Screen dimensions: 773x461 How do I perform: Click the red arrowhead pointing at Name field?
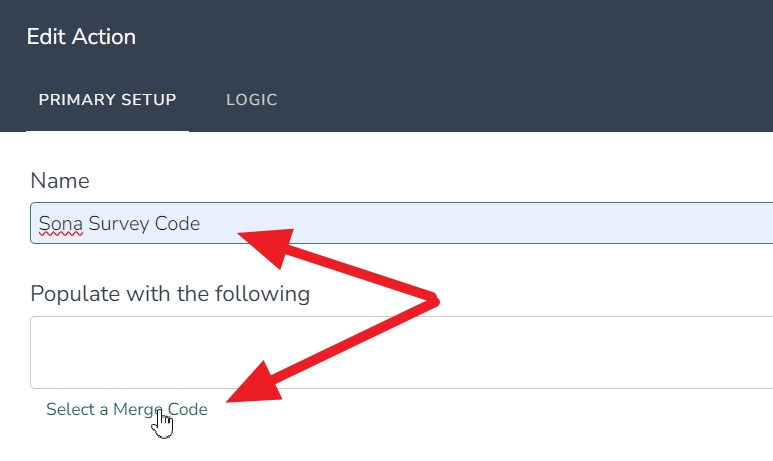pos(269,246)
